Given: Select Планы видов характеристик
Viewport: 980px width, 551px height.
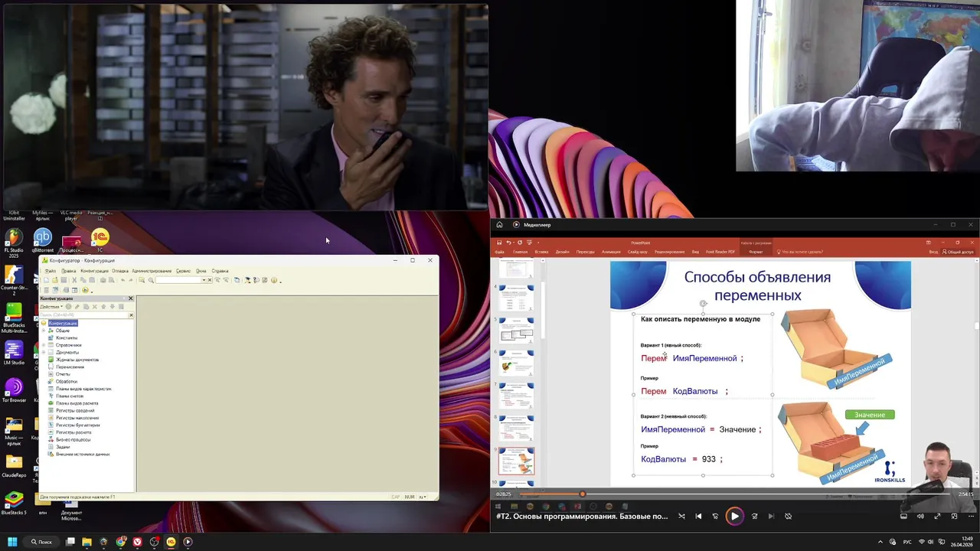Looking at the screenshot, I should 84,389.
